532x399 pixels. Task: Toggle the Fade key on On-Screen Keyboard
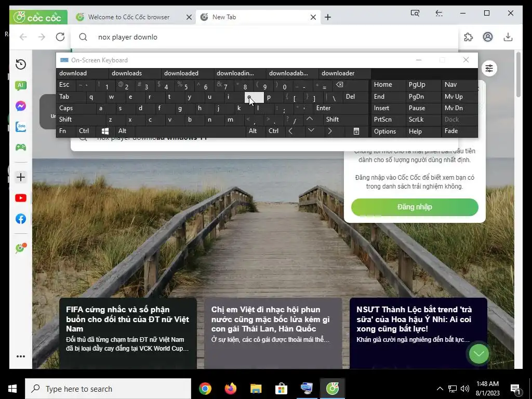pos(459,131)
